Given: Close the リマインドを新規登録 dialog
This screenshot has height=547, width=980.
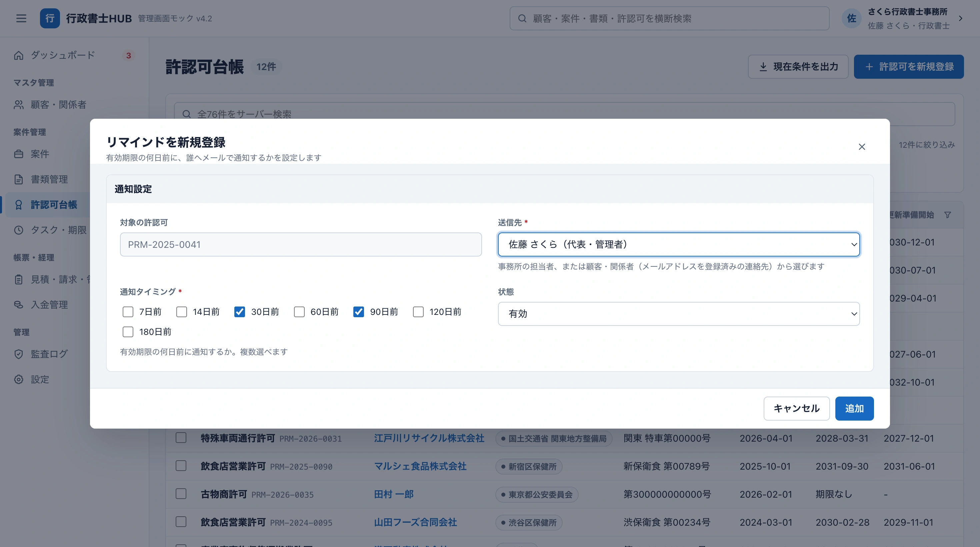Looking at the screenshot, I should tap(862, 146).
